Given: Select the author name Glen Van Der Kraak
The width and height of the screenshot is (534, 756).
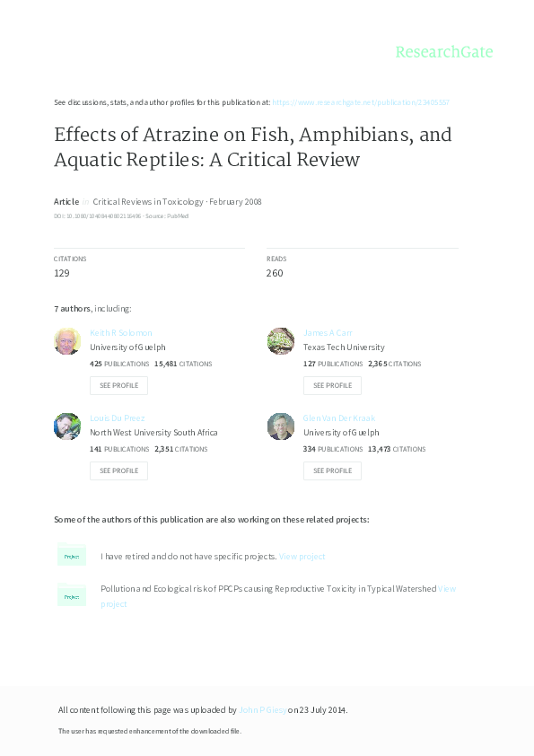Looking at the screenshot, I should (x=339, y=418).
